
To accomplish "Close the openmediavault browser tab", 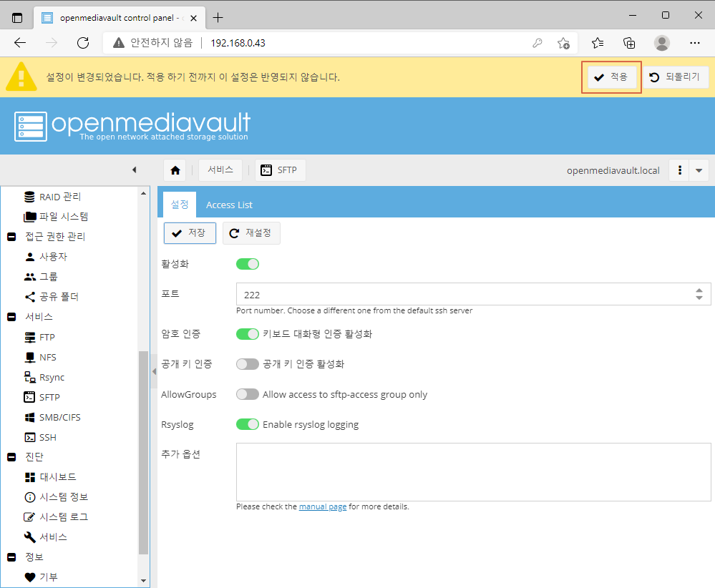I will tap(193, 18).
